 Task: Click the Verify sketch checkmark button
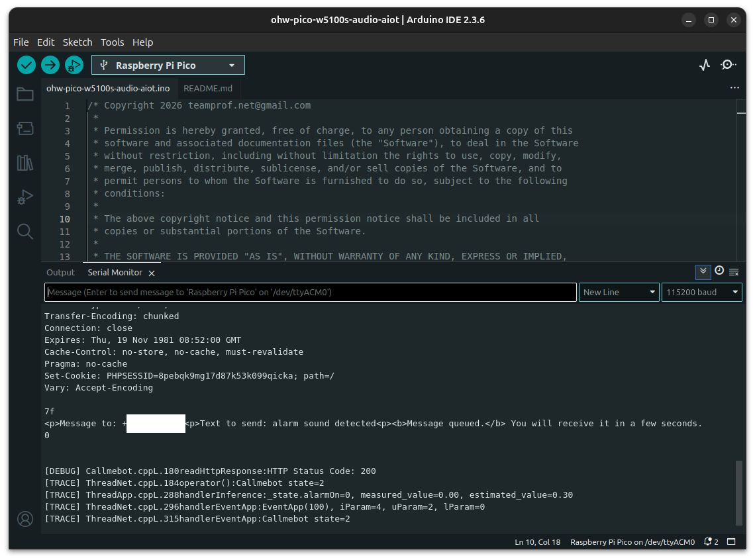pos(26,65)
